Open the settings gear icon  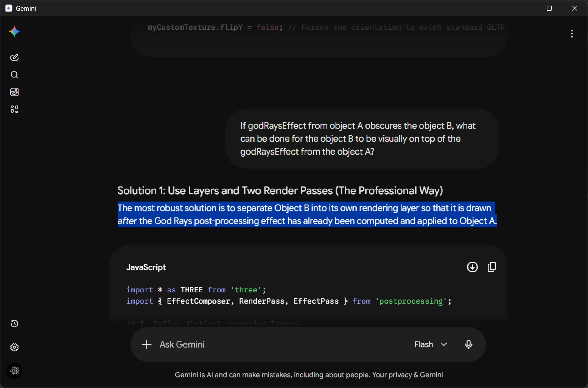(x=14, y=348)
